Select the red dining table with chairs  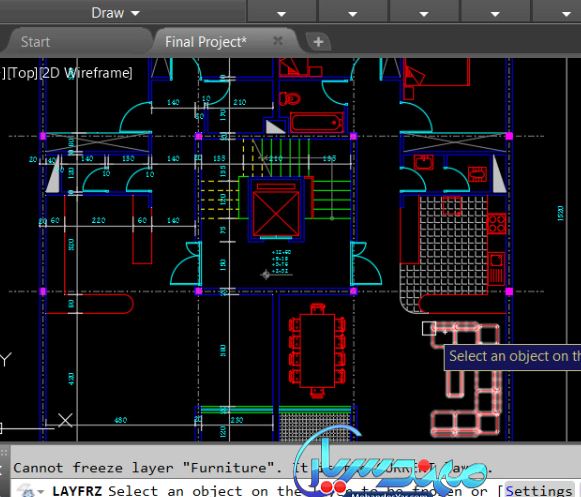click(318, 351)
